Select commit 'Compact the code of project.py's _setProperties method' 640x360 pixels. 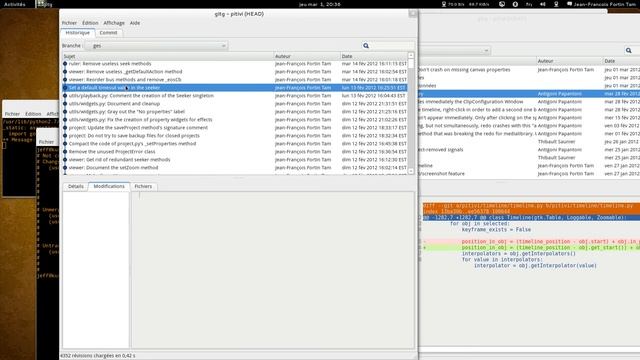click(235, 144)
